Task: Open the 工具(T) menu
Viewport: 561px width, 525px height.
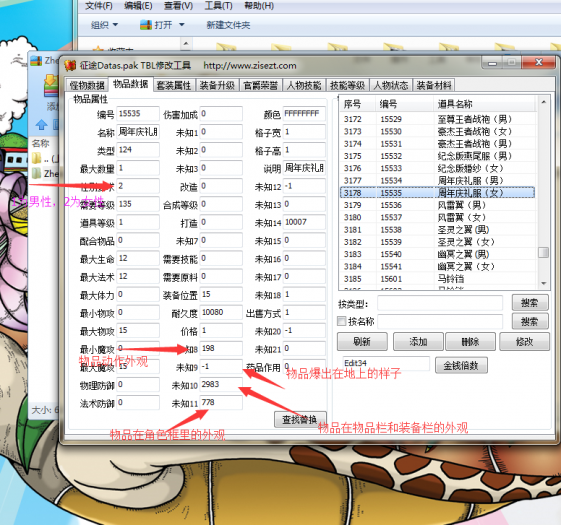Action: tap(218, 6)
